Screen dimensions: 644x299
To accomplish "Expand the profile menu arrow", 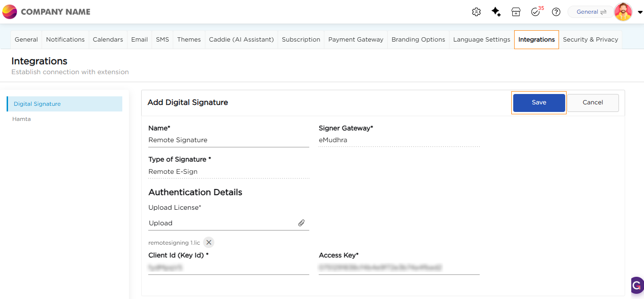I will (640, 12).
